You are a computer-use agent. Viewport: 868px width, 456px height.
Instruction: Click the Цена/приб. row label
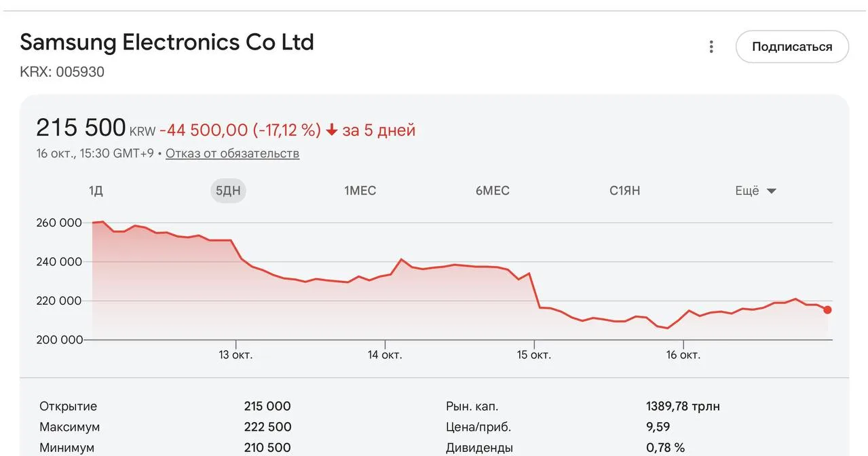[478, 427]
